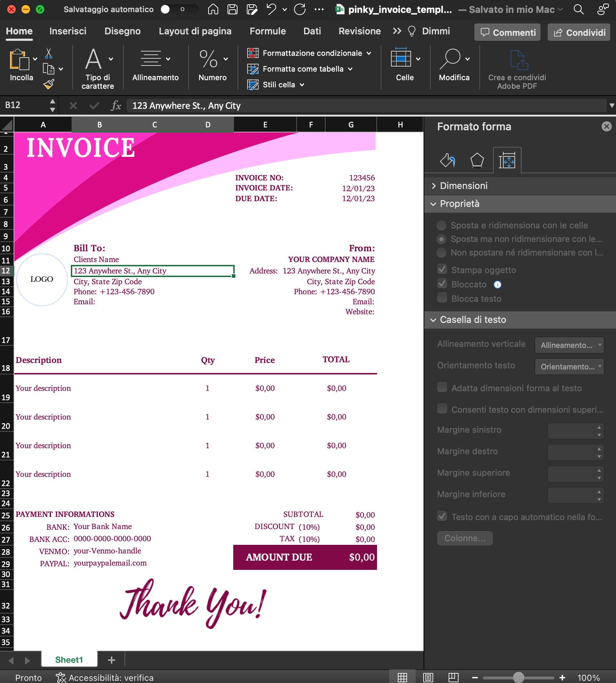The image size is (616, 683).
Task: Switch to Page Layout view icon in status bar
Action: click(x=428, y=677)
